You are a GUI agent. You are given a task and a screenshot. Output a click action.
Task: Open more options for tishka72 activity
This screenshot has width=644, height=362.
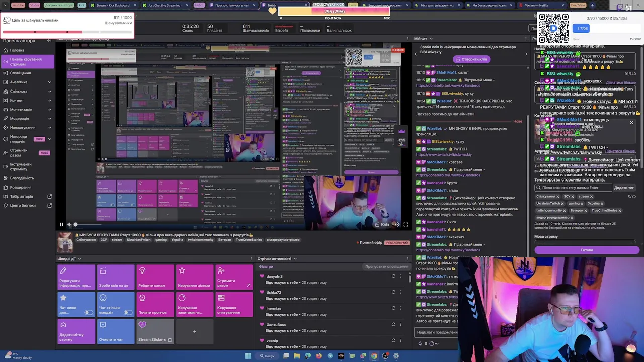[401, 292]
